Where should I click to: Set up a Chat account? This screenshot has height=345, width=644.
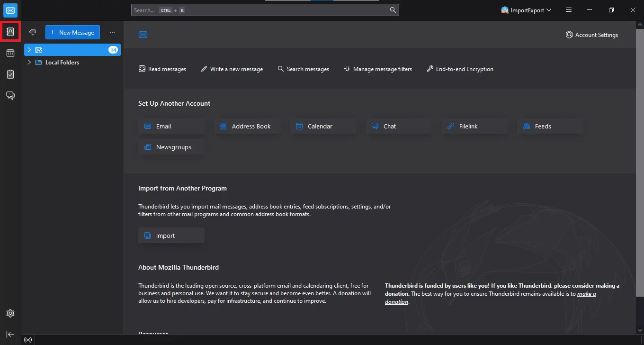click(399, 126)
